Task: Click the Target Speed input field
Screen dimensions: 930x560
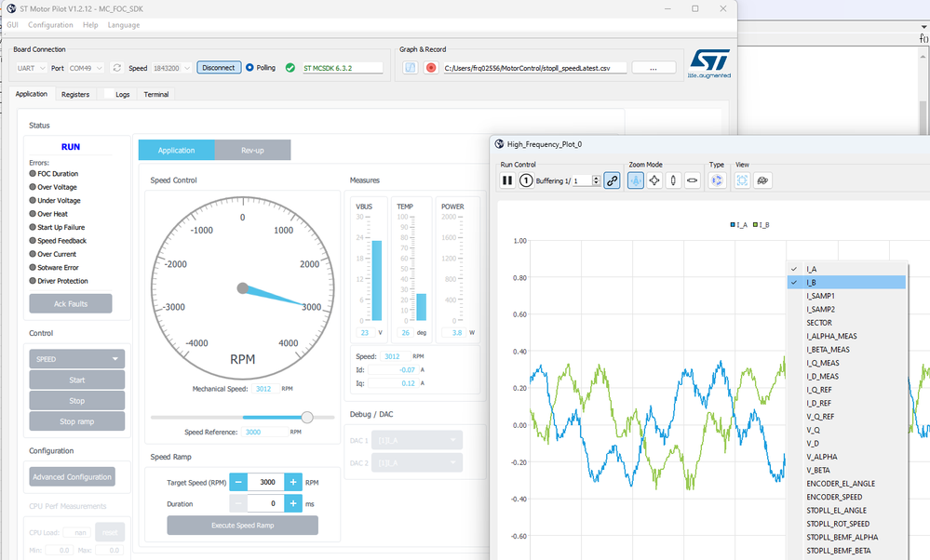Action: point(265,483)
